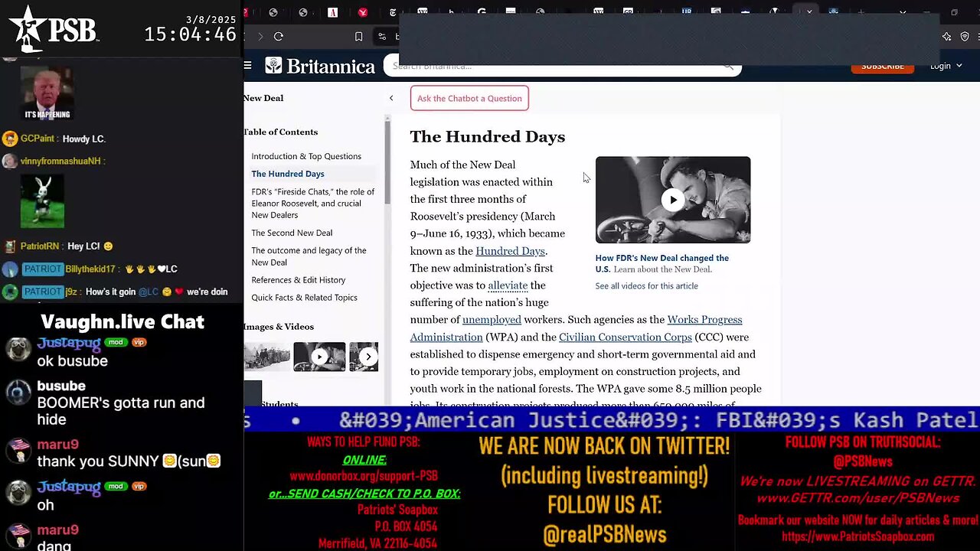The image size is (980, 551).
Task: Open the Login dropdown
Action: [946, 67]
